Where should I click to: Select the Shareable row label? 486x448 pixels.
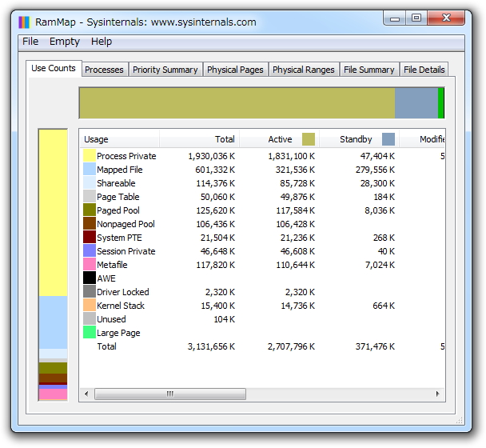[x=116, y=183]
